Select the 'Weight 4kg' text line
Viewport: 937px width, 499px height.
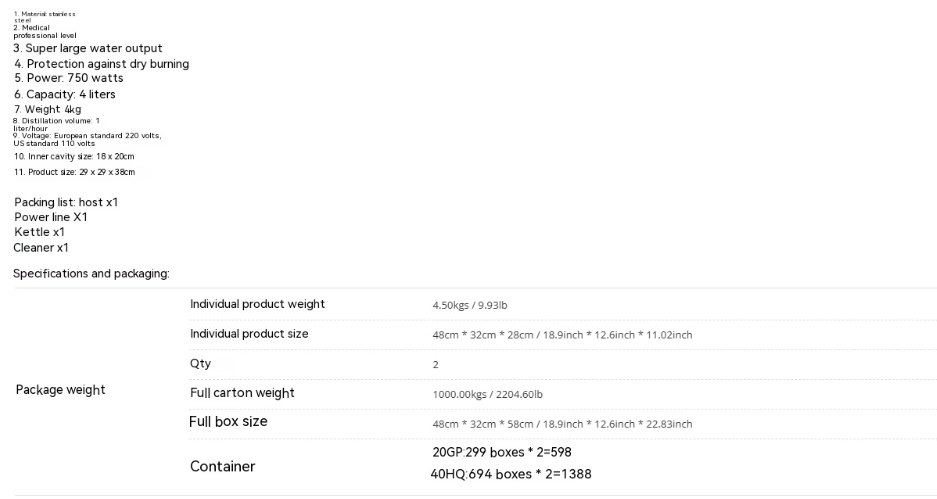pyautogui.click(x=47, y=109)
